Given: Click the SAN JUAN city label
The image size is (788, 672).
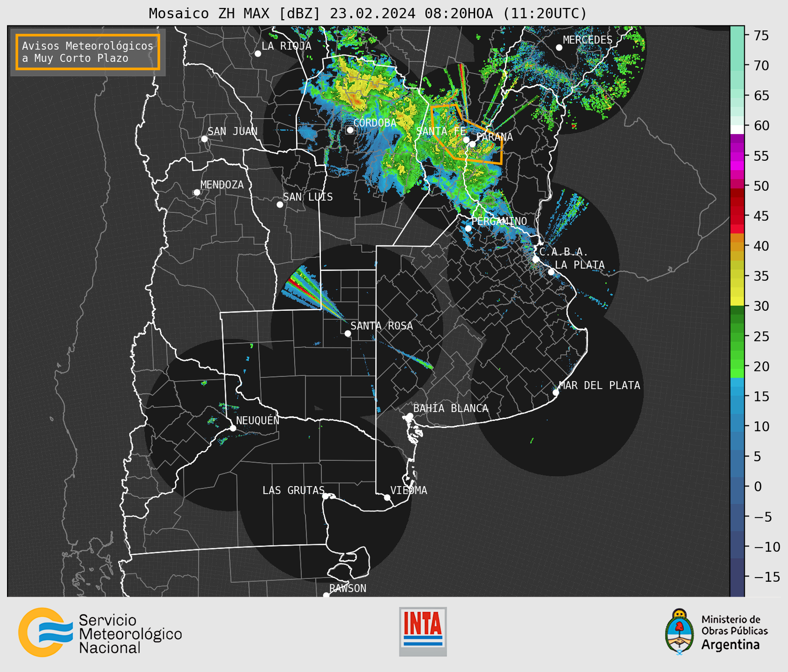Looking at the screenshot, I should coord(233,131).
